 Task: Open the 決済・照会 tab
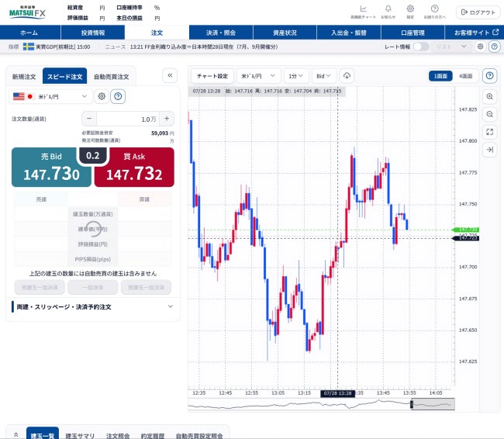point(221,33)
